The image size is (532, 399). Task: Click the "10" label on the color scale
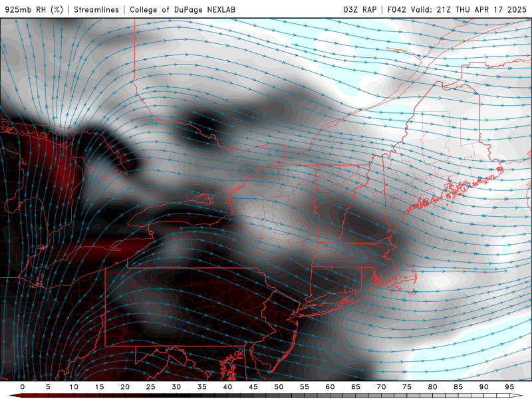coord(74,387)
